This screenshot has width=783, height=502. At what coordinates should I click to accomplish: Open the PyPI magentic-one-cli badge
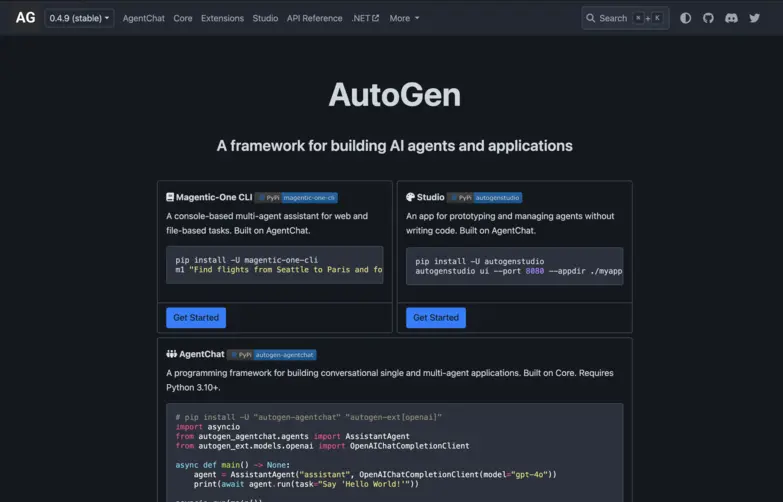click(x=296, y=198)
